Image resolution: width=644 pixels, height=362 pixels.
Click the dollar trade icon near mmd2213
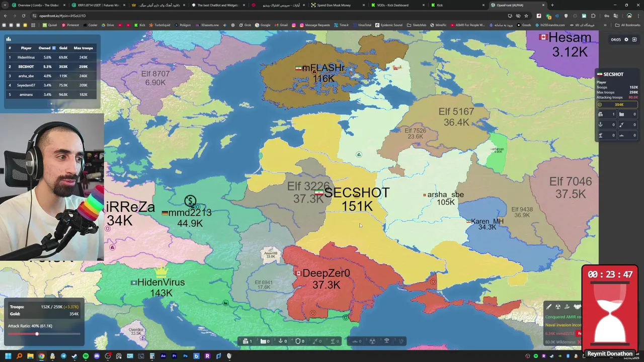[x=190, y=202]
